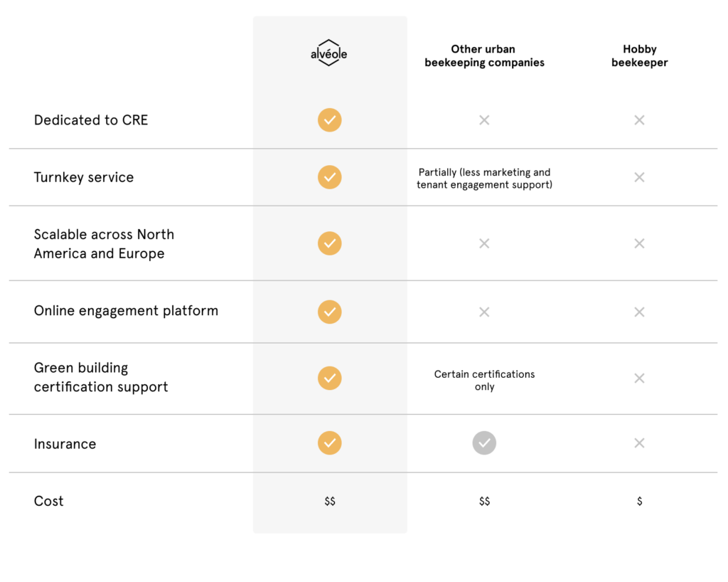Click Alvéole's checkmark for Online engagement platform

pyautogui.click(x=330, y=312)
